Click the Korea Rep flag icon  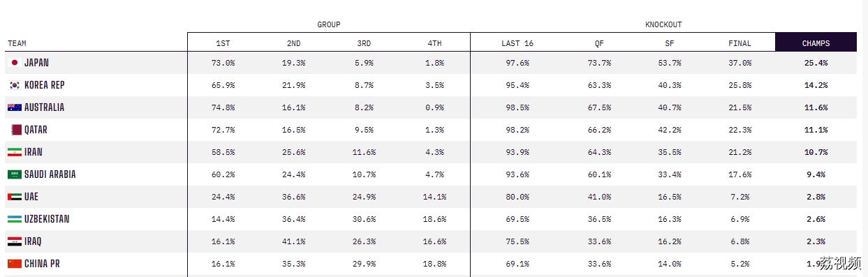tap(14, 85)
